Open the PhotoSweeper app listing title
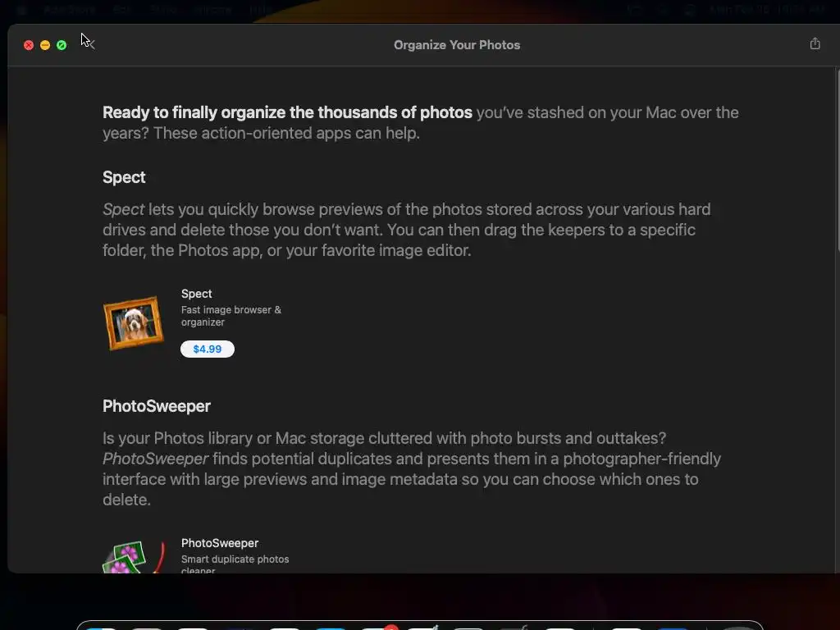This screenshot has height=630, width=840. [220, 543]
